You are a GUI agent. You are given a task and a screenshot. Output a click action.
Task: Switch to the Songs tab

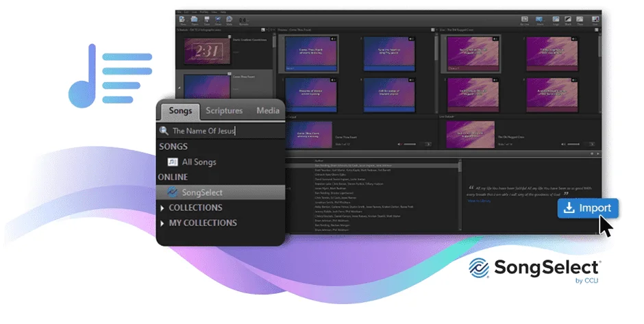[x=180, y=111]
